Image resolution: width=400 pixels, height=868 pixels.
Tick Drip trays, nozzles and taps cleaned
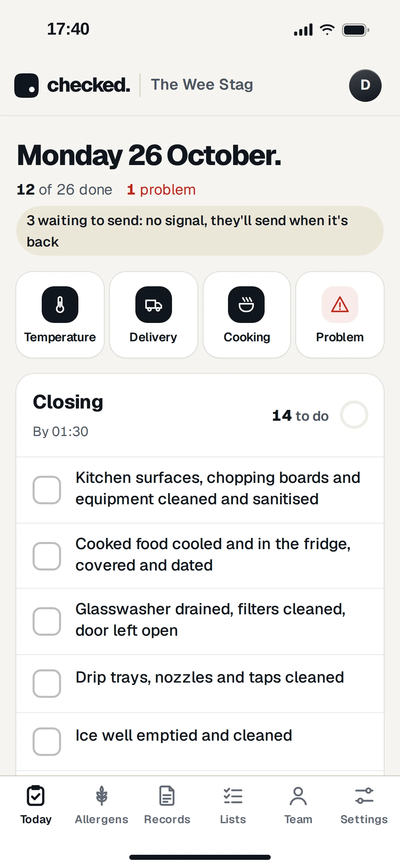click(x=47, y=683)
